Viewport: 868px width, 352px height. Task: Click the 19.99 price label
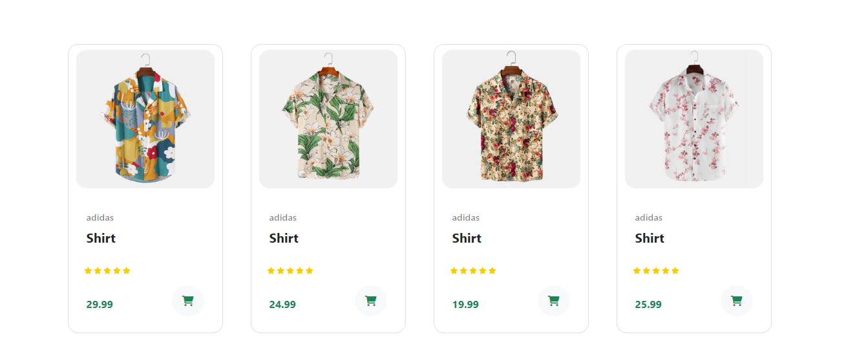coord(465,304)
